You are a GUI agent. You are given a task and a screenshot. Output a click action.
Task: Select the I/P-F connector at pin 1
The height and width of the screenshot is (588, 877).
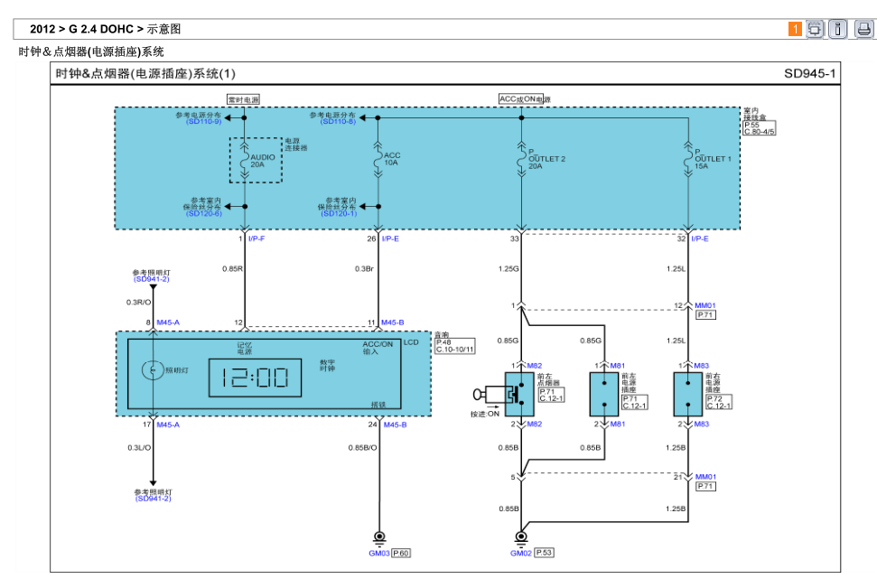(257, 238)
